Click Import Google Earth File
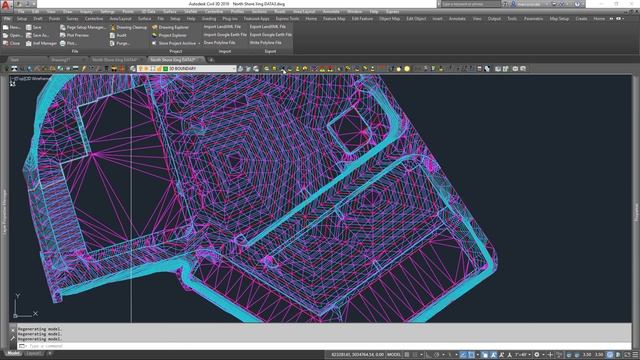640x360 pixels. pos(225,35)
